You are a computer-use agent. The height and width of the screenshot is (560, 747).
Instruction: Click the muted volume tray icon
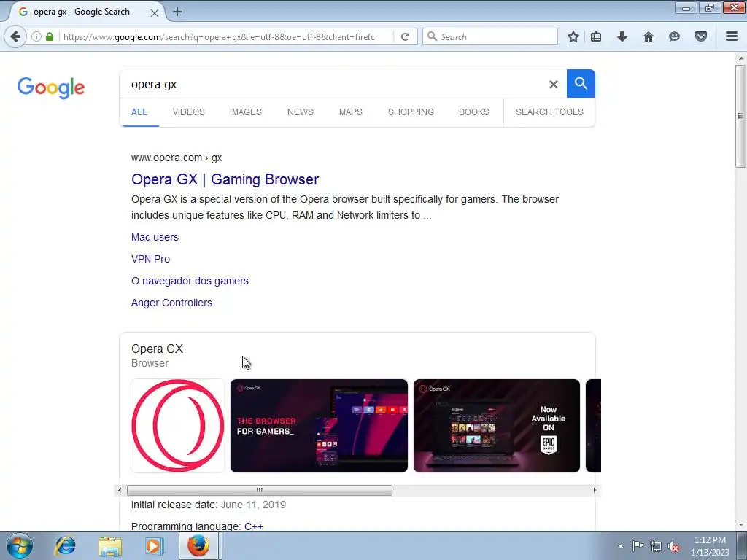pos(673,547)
